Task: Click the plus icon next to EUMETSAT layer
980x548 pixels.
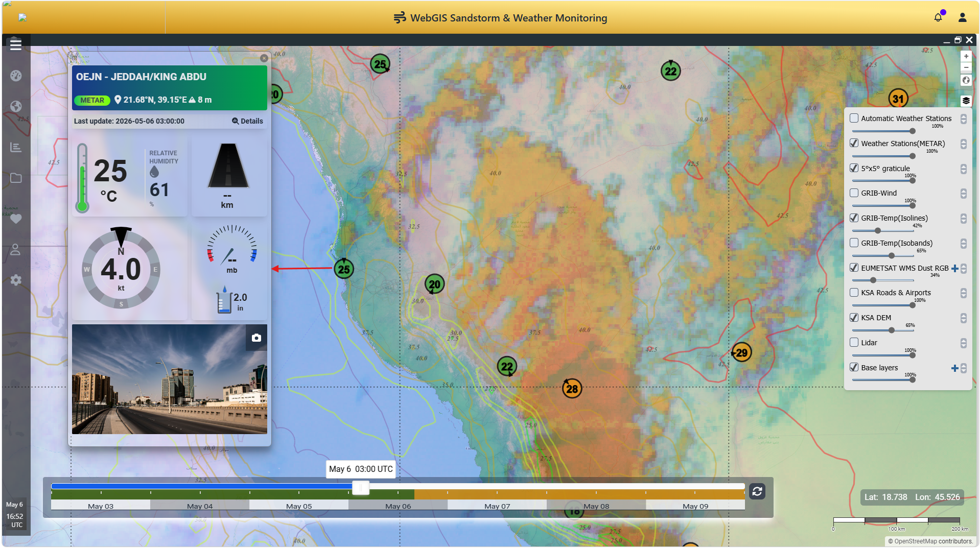Action: 954,268
